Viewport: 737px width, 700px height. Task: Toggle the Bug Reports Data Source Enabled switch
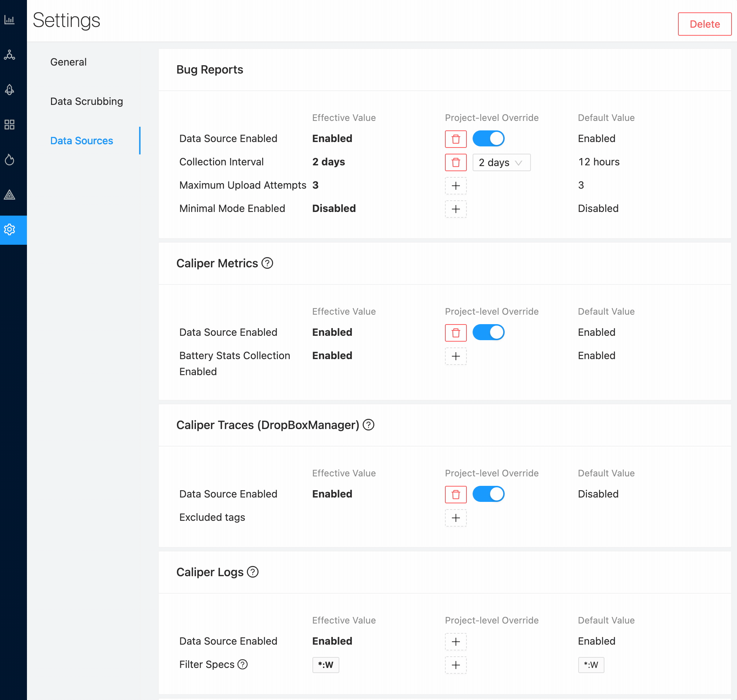[488, 139]
